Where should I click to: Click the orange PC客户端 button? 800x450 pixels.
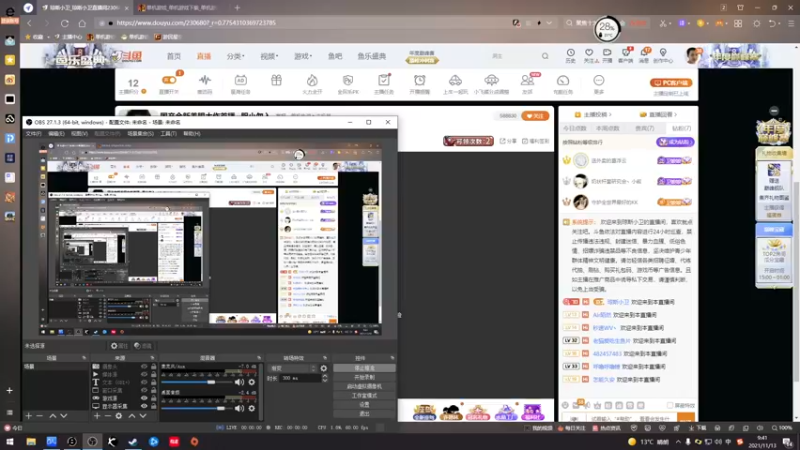tap(671, 83)
